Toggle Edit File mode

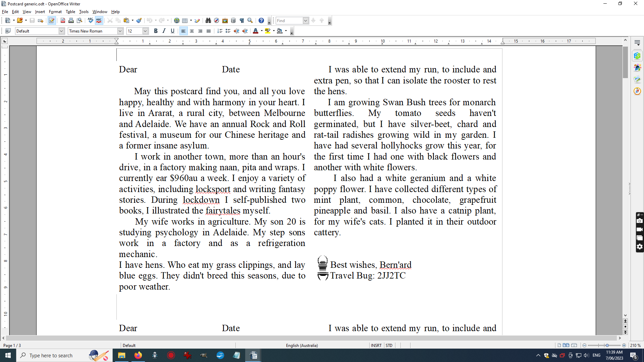(51, 20)
